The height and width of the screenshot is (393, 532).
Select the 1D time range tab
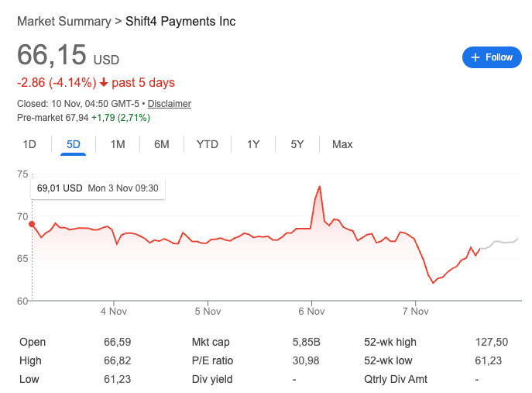(29, 144)
